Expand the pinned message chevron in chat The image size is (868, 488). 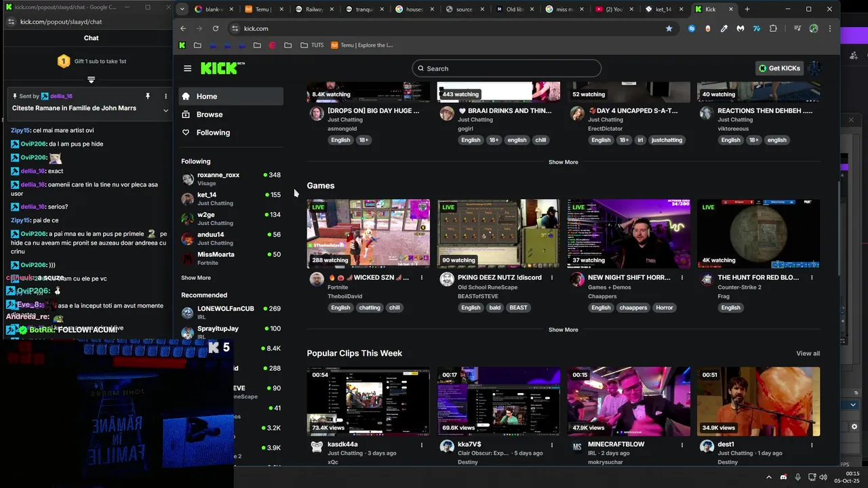coord(165,110)
